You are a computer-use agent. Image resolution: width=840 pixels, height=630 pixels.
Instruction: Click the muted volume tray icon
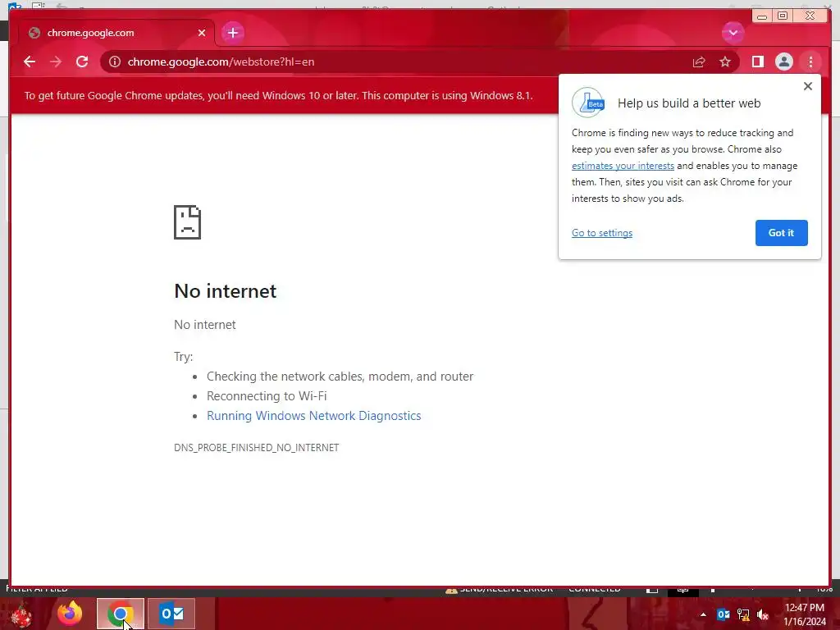pos(763,614)
